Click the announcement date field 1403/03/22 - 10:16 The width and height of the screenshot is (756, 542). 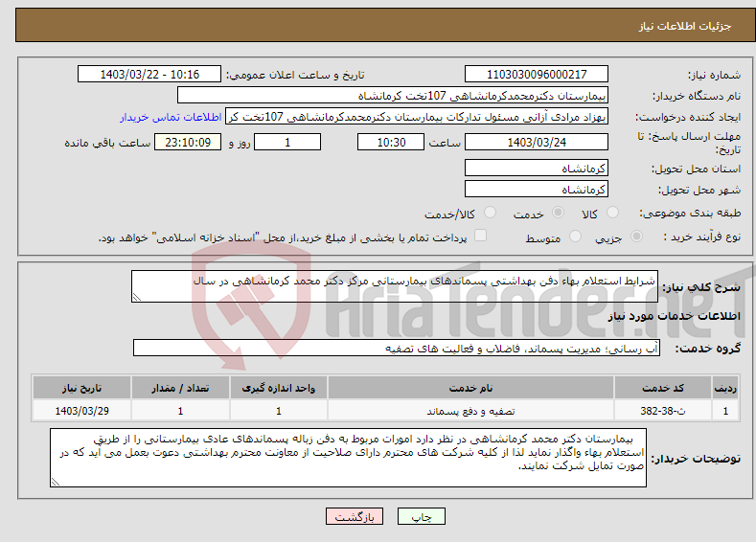(x=149, y=74)
